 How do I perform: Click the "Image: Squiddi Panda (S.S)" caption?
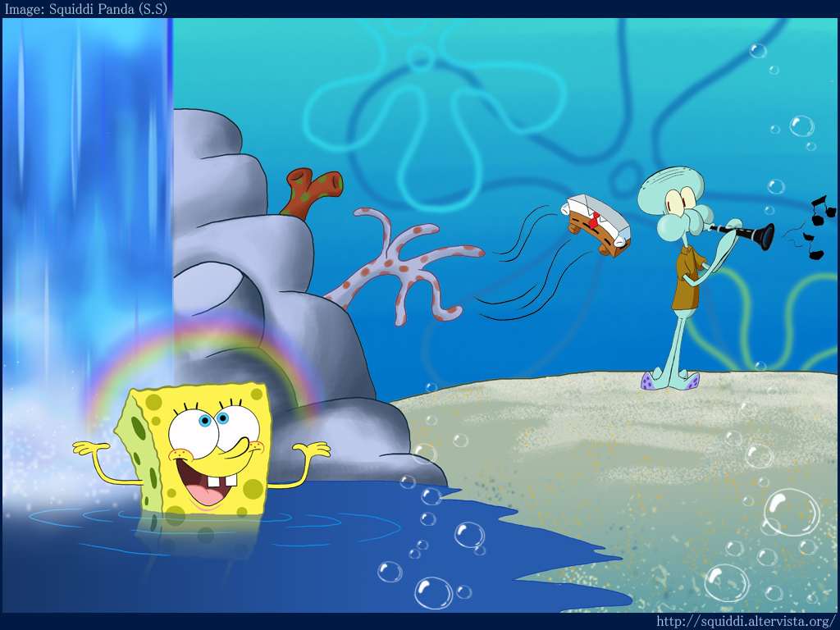point(85,9)
